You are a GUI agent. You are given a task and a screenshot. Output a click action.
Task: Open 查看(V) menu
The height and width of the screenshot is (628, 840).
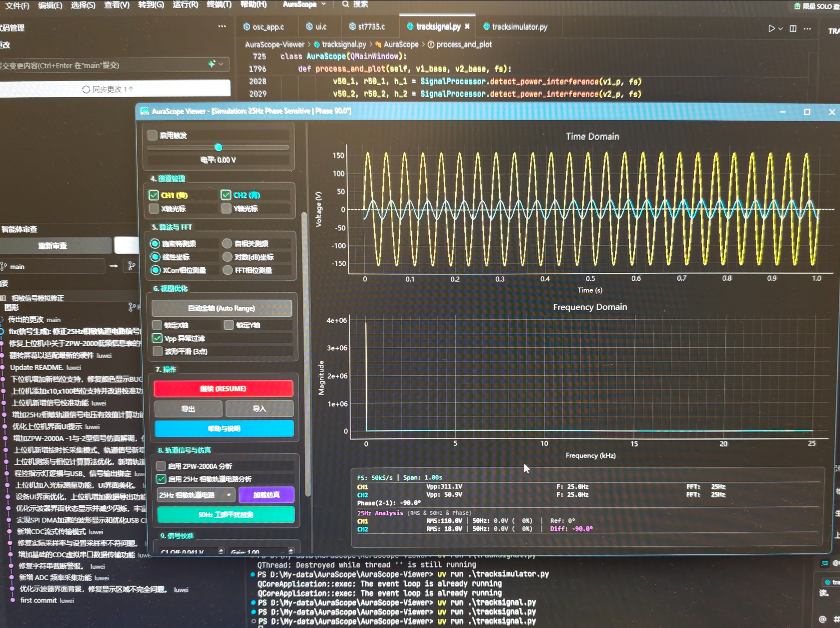point(117,5)
